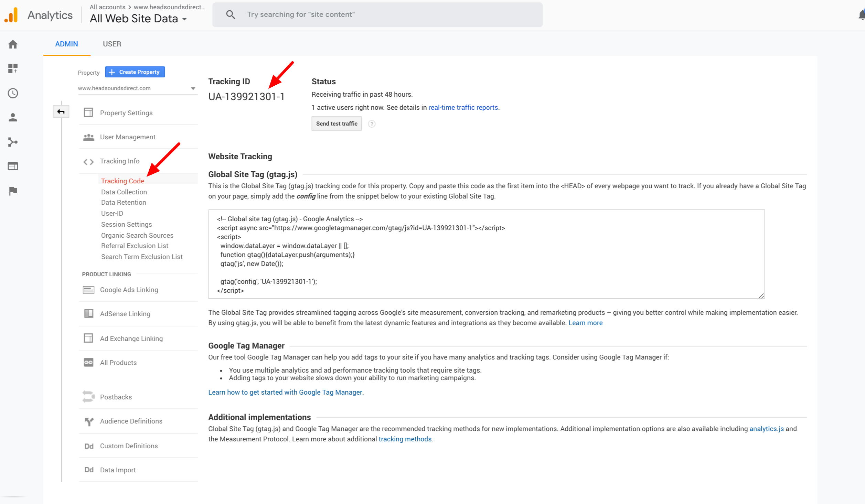Click the code box resize handle
Viewport: 865px width, 504px height.
click(761, 296)
